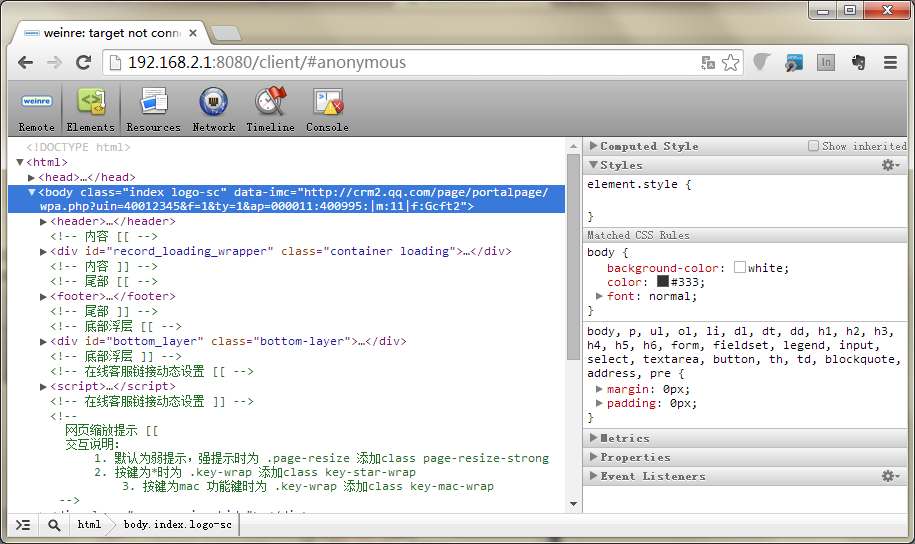The image size is (915, 544).
Task: Click the search magnifier icon in bottom bar
Action: [x=54, y=525]
